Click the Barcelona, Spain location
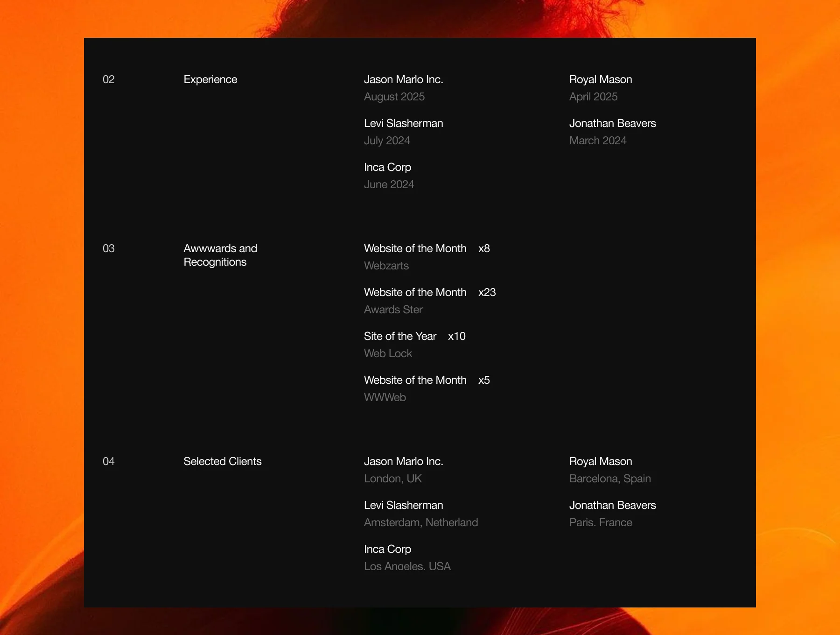The height and width of the screenshot is (635, 840). (x=610, y=479)
